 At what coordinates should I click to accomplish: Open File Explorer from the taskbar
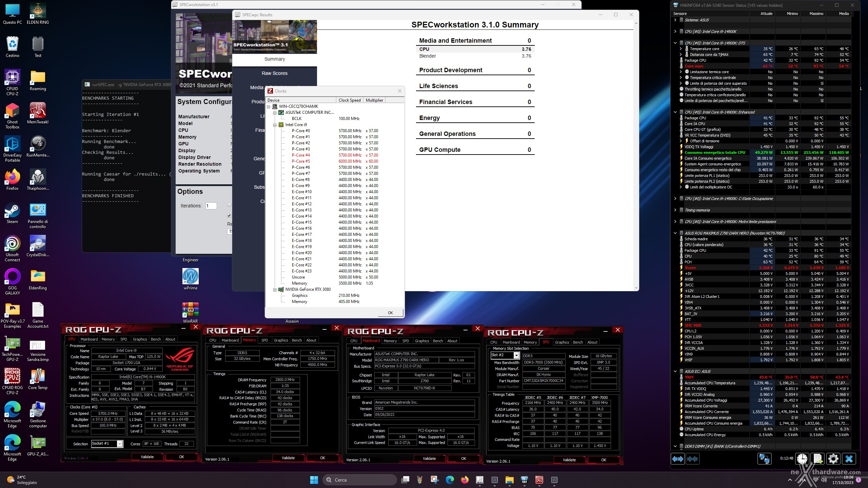[x=510, y=480]
